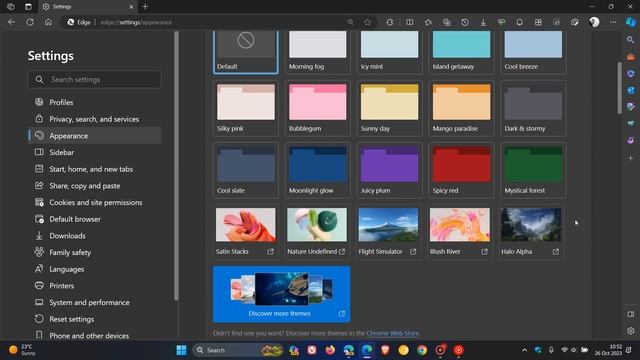Viewport: 640px width, 360px height.
Task: Open downloads icon in toolbar
Action: pyautogui.click(x=483, y=22)
